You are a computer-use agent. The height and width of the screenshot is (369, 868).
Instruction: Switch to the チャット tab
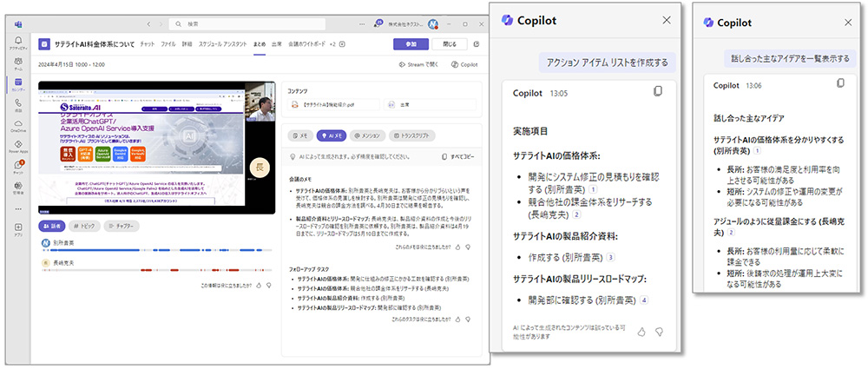[148, 44]
